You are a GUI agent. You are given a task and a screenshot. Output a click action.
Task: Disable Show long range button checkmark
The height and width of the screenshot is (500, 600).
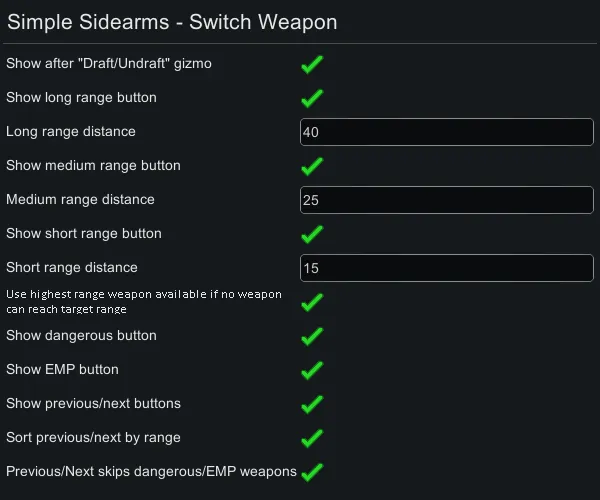click(x=312, y=98)
